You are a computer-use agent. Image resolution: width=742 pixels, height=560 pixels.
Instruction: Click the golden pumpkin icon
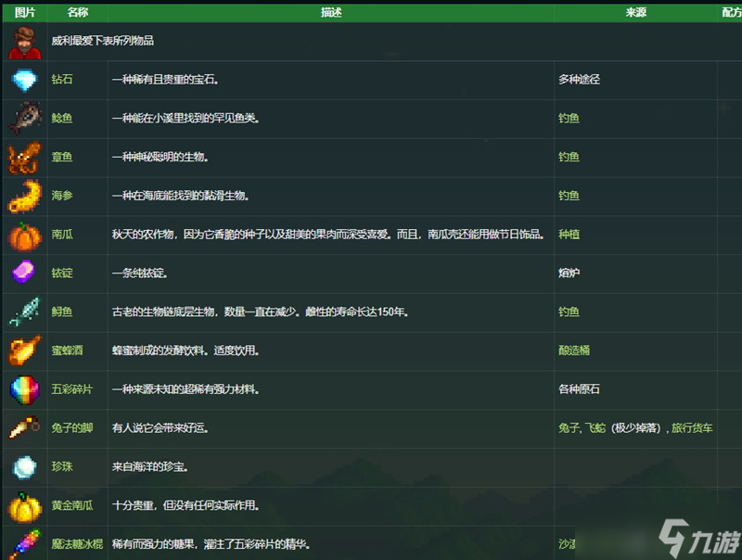point(25,507)
